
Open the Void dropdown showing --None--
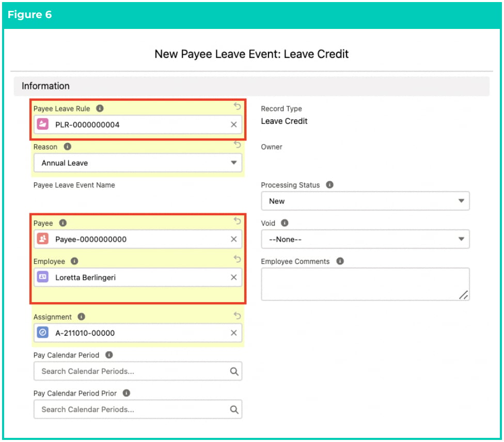366,239
